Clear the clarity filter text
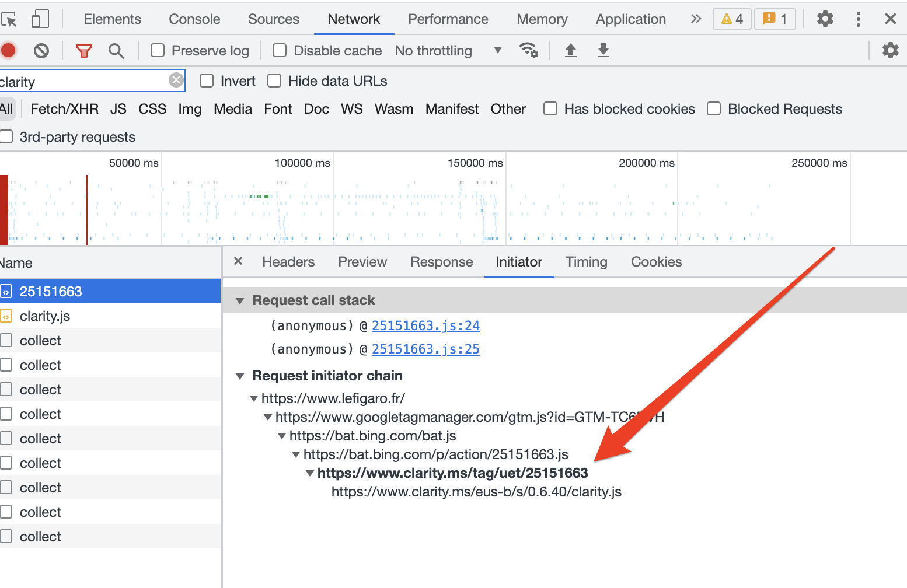The image size is (907, 588). (x=176, y=80)
